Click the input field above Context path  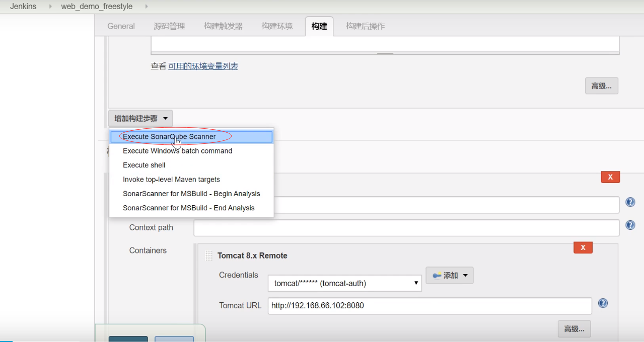point(446,205)
